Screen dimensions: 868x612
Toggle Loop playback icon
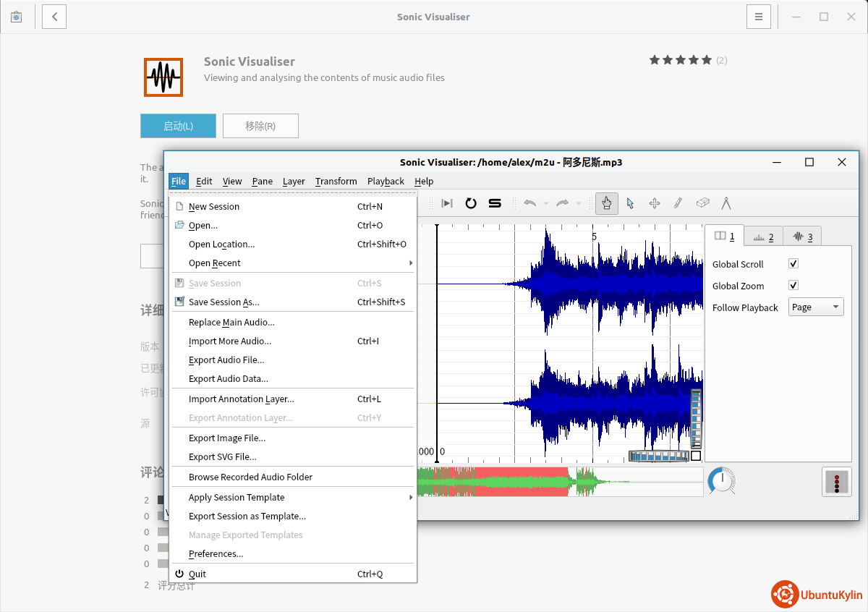point(471,203)
